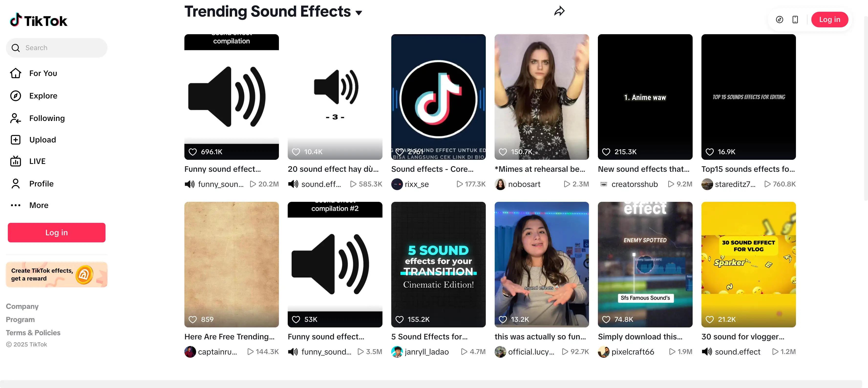Open the Anime waw video thumbnail

(645, 97)
